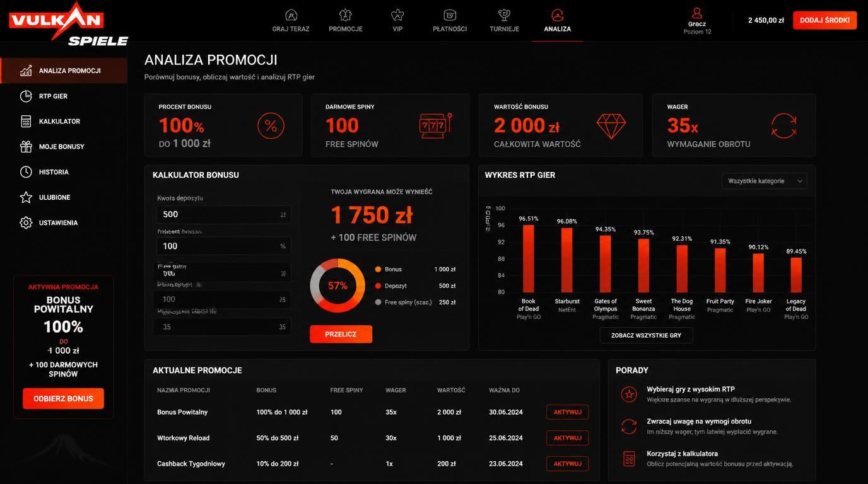The height and width of the screenshot is (484, 868).
Task: Open the Turnieje trophy icon
Action: pyautogui.click(x=504, y=14)
